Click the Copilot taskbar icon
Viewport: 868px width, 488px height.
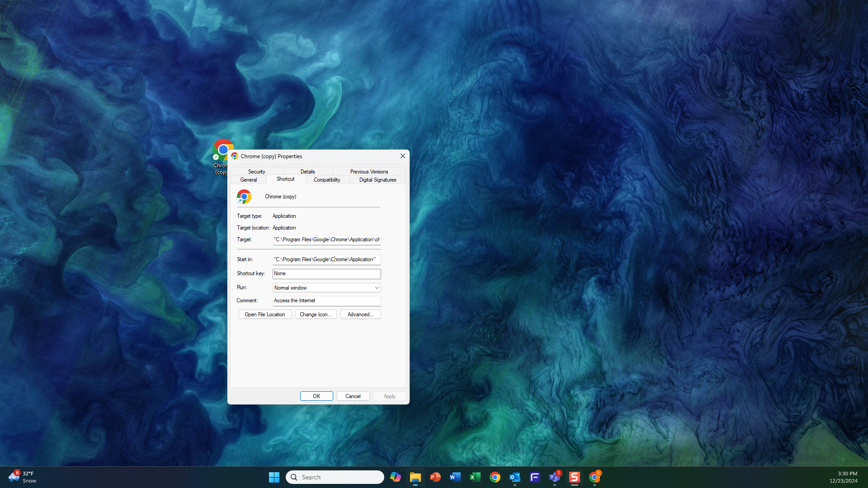pyautogui.click(x=395, y=477)
